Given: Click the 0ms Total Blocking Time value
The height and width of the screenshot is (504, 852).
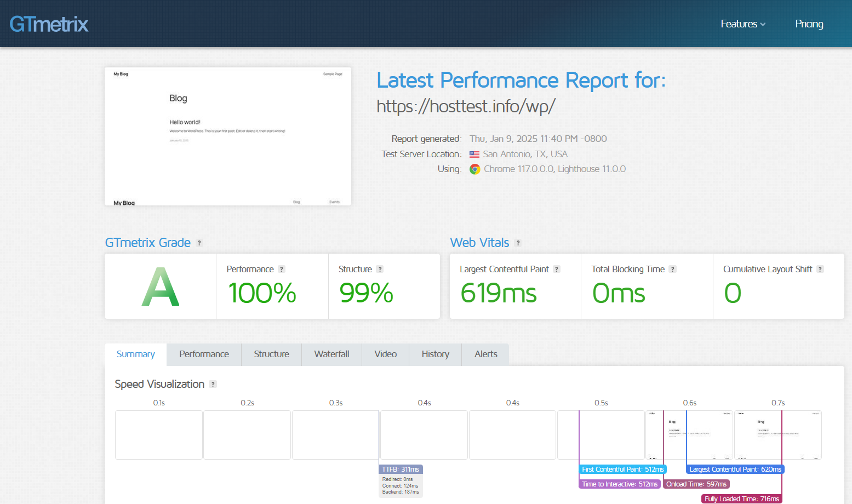Looking at the screenshot, I should click(x=619, y=293).
